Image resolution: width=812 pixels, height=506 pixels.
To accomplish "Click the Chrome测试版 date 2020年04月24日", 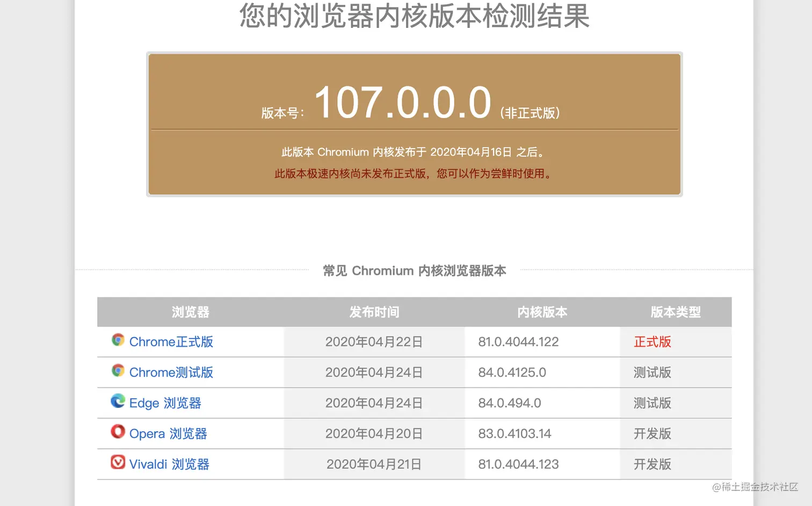I will pyautogui.click(x=374, y=372).
